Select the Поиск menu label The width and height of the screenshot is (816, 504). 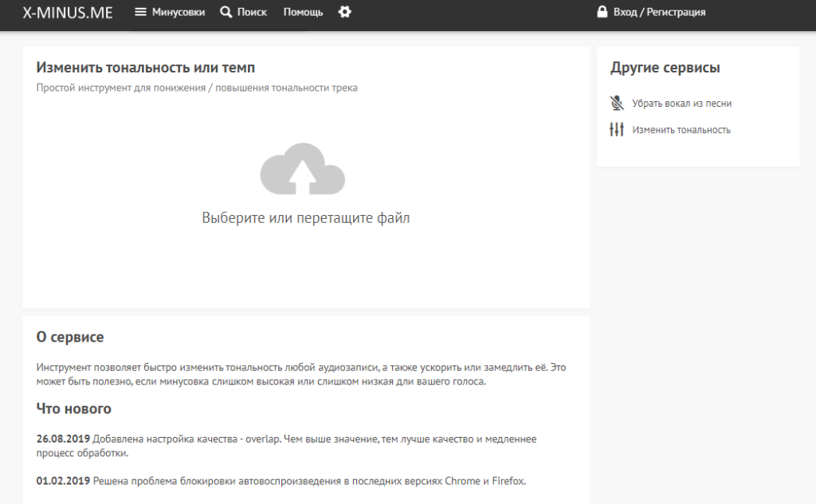pyautogui.click(x=252, y=12)
